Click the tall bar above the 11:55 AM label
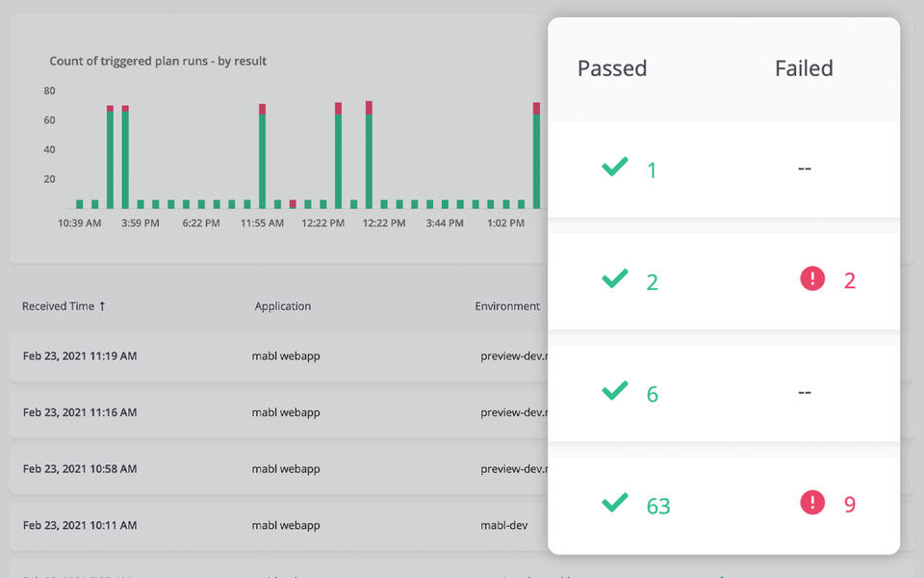The height and width of the screenshot is (578, 924). 262,157
